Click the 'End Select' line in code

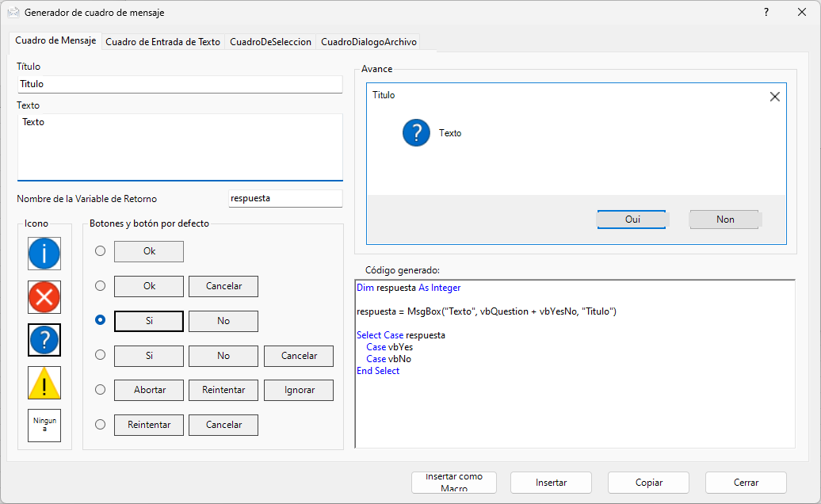coord(378,371)
